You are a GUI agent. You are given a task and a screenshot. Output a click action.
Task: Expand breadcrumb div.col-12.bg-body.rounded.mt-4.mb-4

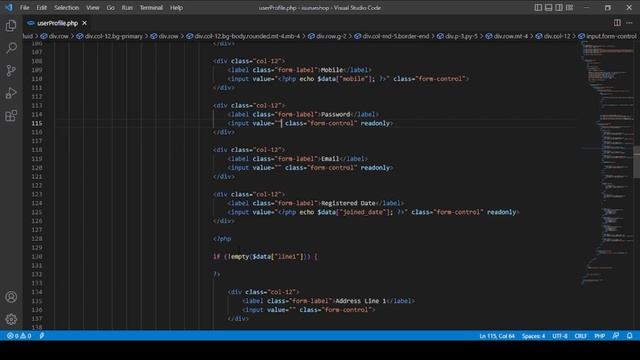coord(243,36)
